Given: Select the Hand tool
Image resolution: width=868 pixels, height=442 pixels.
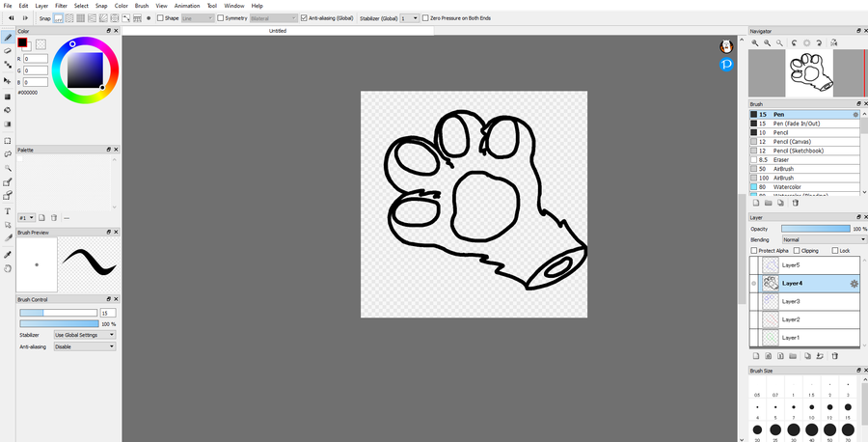Looking at the screenshot, I should 8,268.
